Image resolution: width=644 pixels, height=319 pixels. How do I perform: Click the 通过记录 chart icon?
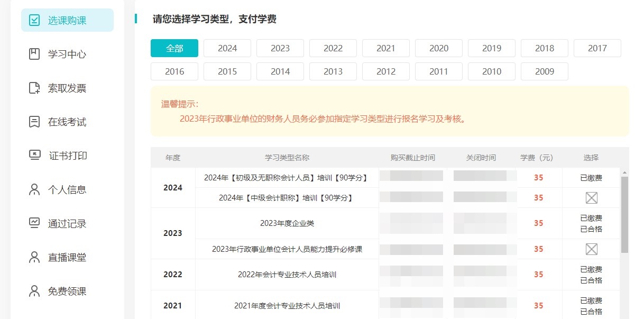click(x=34, y=223)
